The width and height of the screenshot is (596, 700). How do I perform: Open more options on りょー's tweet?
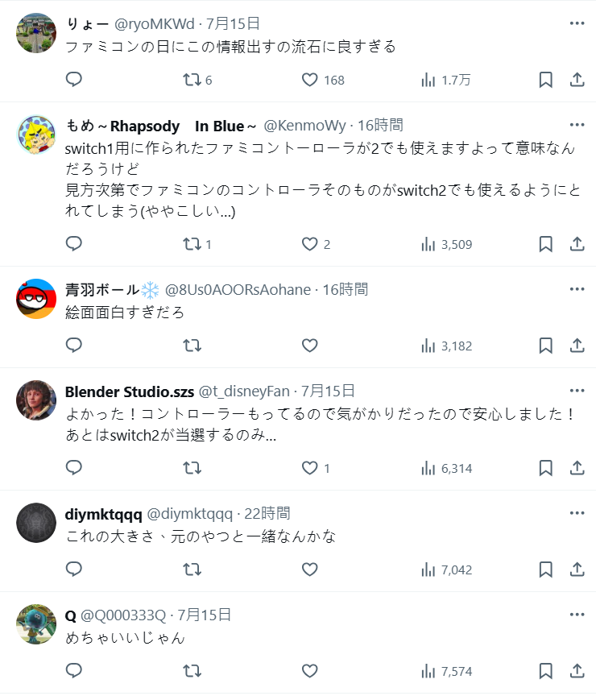pyautogui.click(x=577, y=23)
